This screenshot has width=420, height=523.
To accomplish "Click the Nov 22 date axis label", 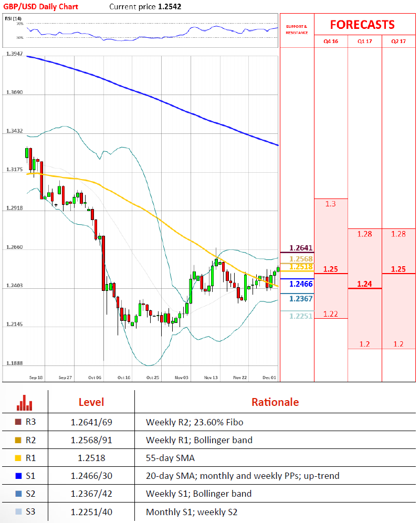I will [240, 378].
